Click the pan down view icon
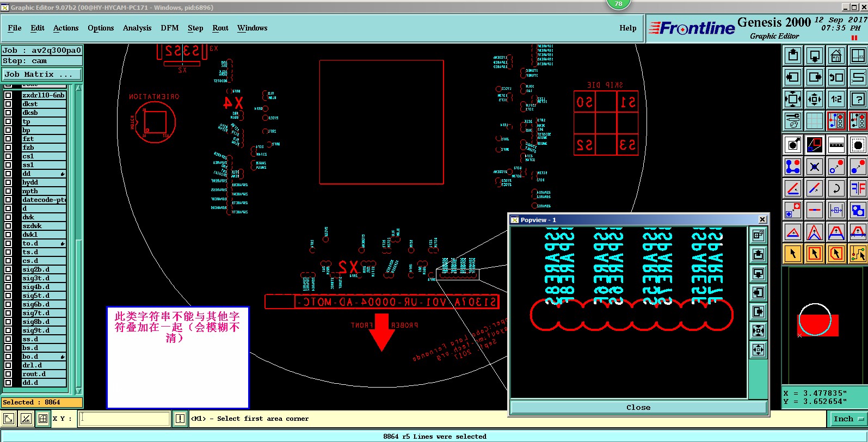The width and height of the screenshot is (868, 442). [815, 55]
